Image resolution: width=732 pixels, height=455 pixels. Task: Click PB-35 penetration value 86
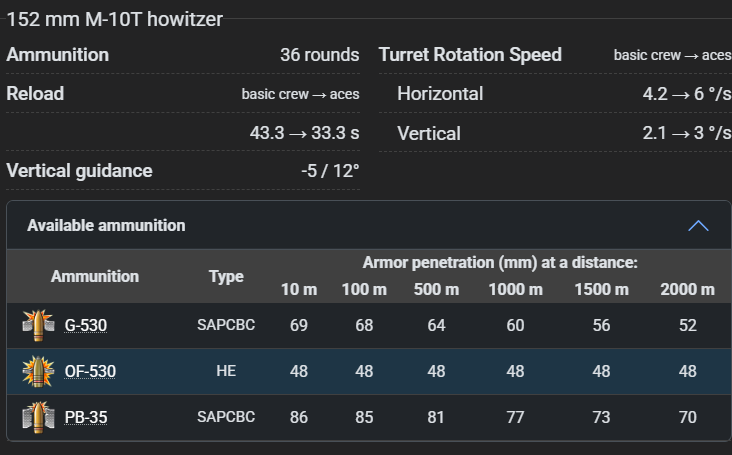point(299,417)
